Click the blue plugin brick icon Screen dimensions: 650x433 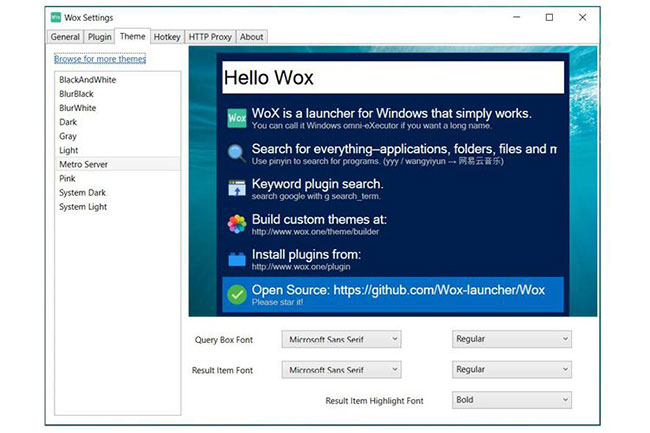tap(237, 259)
